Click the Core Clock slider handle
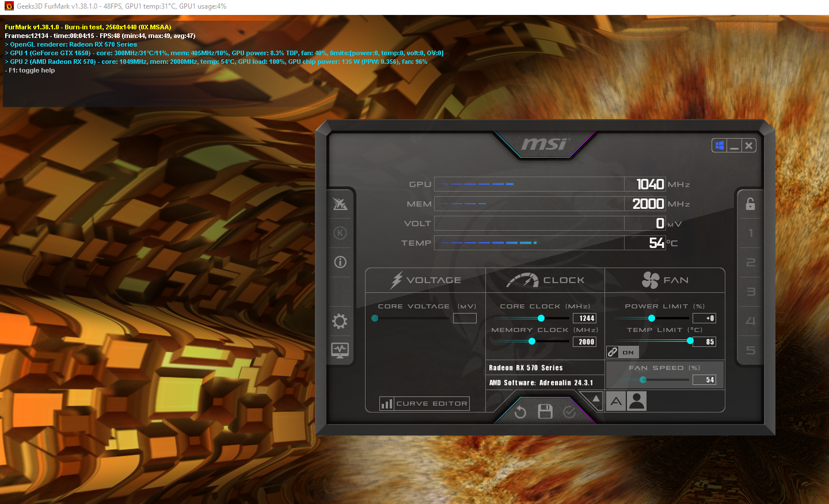This screenshot has width=829, height=504. click(541, 318)
